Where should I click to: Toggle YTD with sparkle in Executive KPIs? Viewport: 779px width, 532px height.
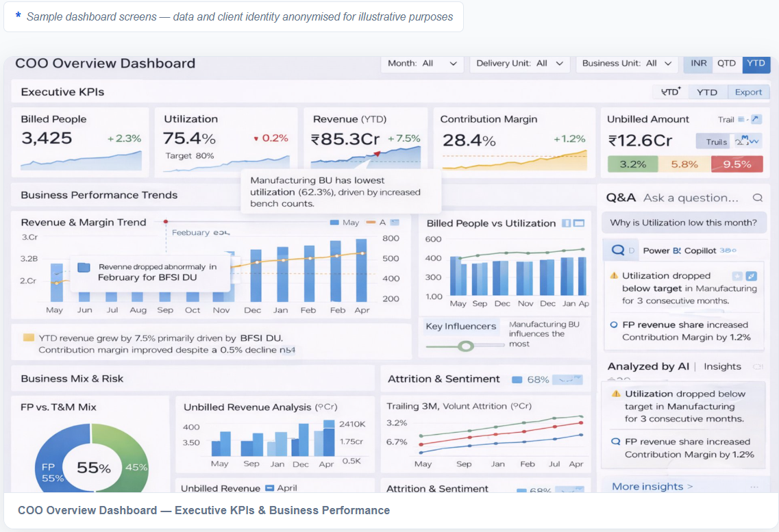click(671, 92)
